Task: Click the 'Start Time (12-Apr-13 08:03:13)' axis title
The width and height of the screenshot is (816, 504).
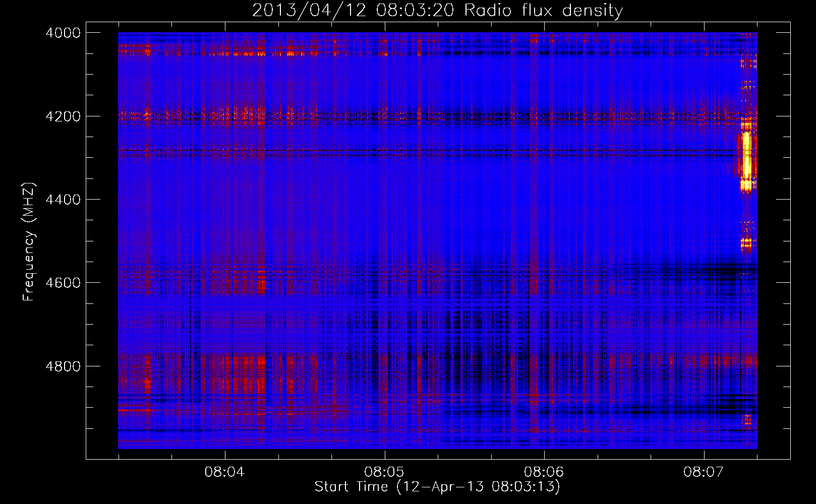Action: [437, 487]
